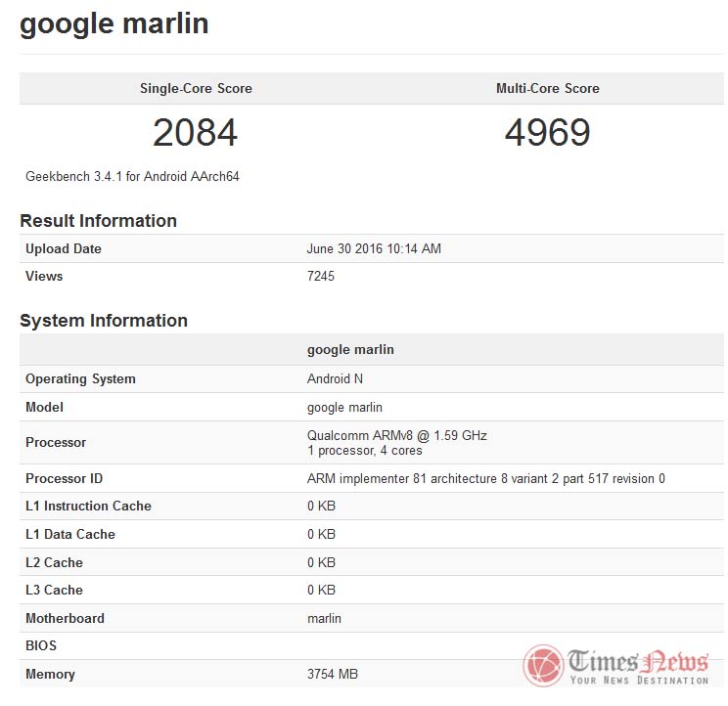Click the System Information heading
Screen dimensions: 728x706
coord(103,321)
